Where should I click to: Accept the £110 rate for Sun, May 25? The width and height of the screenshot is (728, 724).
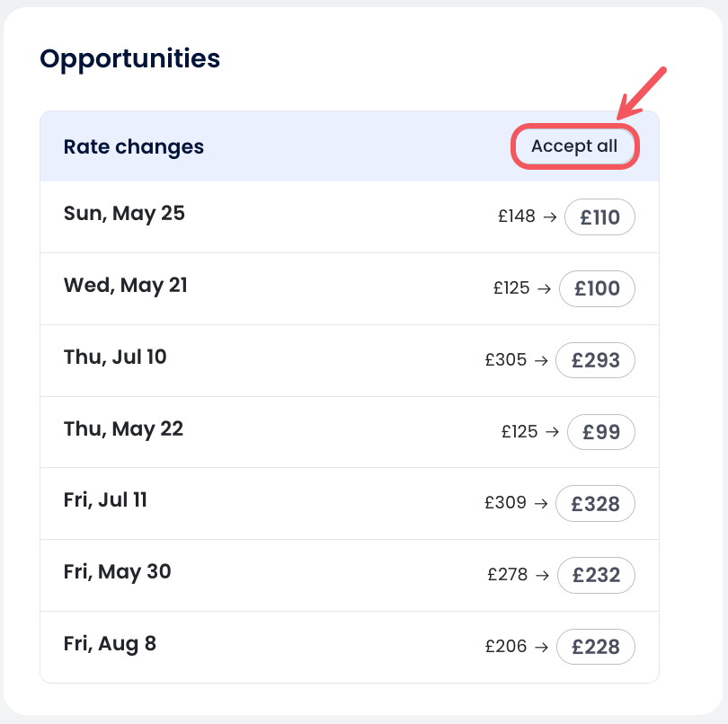(599, 216)
